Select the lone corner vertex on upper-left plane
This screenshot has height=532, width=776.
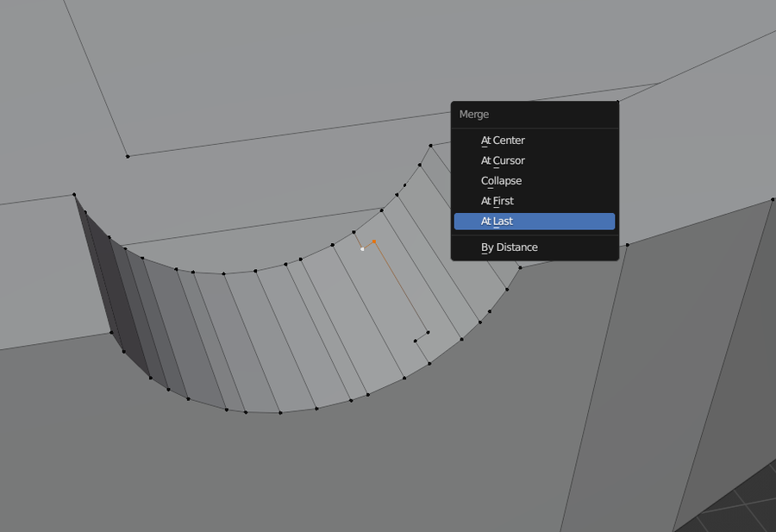coord(128,156)
